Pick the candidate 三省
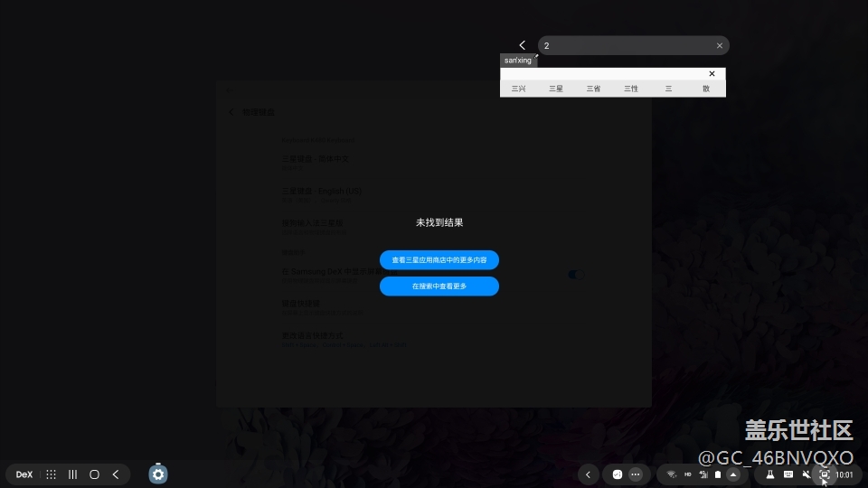This screenshot has width=868, height=488. (x=593, y=89)
